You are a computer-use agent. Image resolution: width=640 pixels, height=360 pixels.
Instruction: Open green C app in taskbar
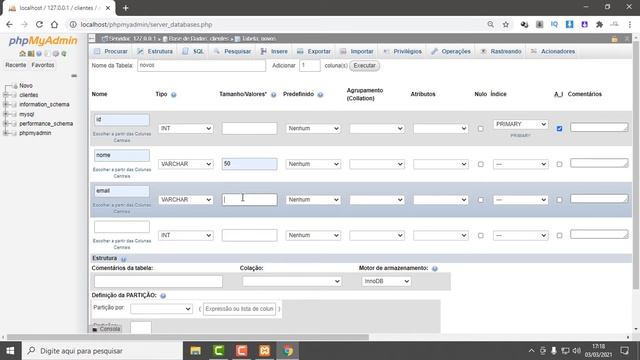pyautogui.click(x=218, y=351)
